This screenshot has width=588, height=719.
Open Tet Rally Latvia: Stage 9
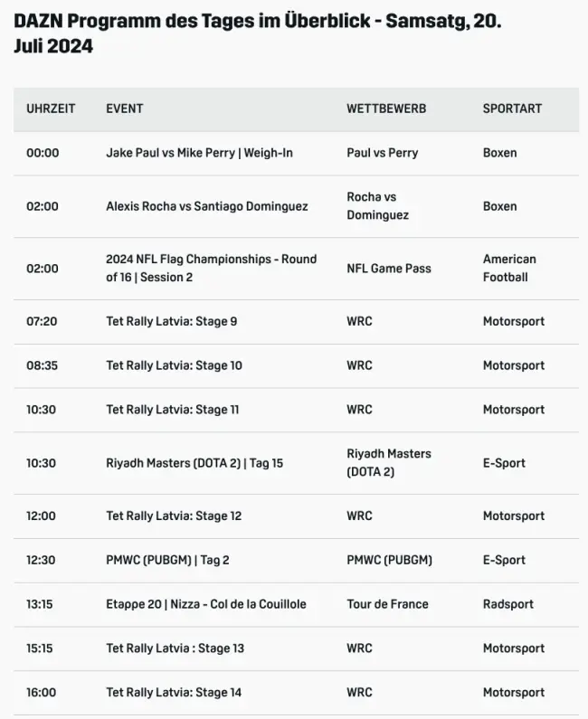point(172,321)
